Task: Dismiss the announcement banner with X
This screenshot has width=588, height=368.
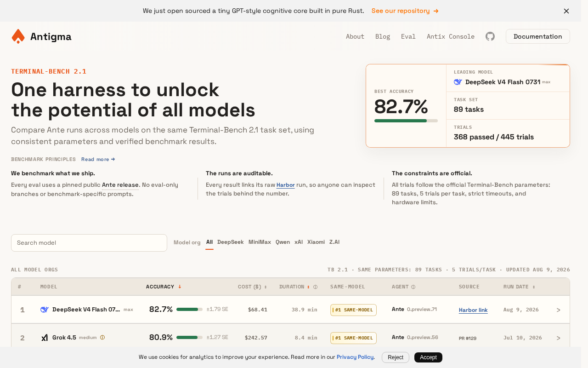Action: (x=566, y=11)
